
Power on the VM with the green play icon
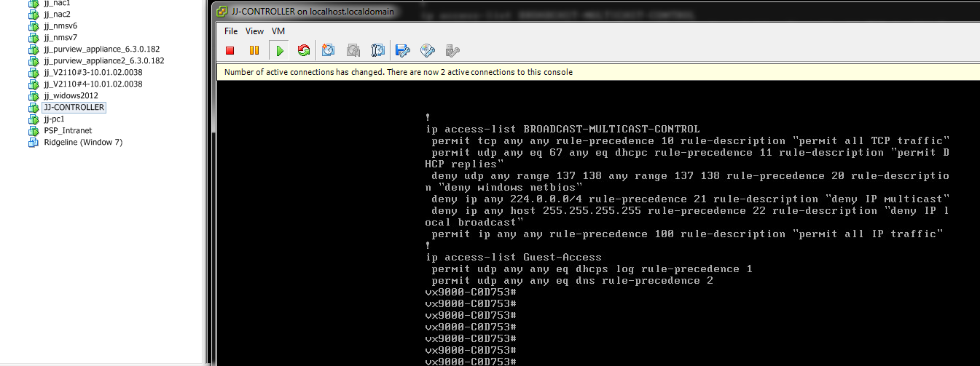point(278,50)
